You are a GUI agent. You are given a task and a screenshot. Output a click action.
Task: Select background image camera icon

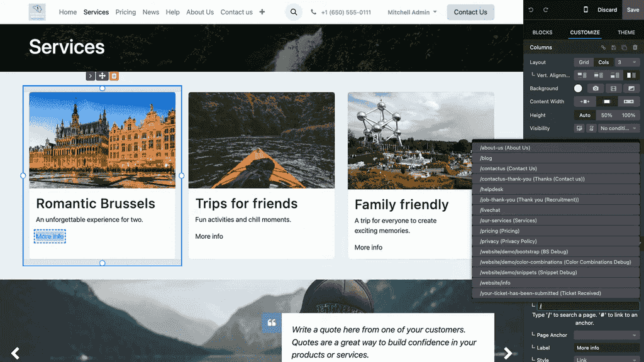click(596, 89)
